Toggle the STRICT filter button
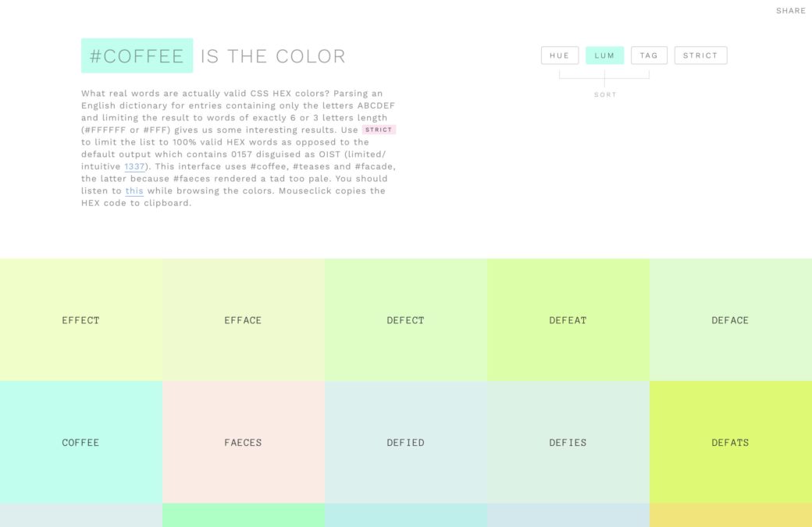The image size is (812, 527). pos(700,55)
